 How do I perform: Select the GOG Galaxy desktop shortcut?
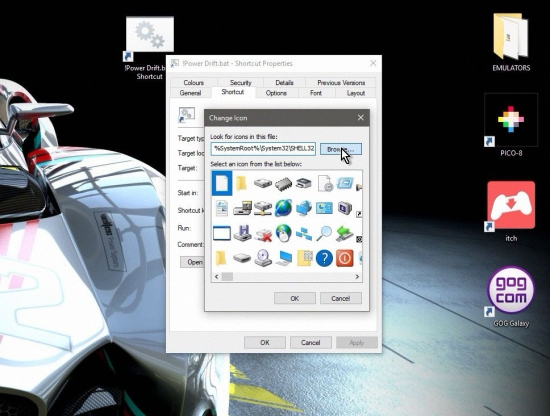click(x=511, y=297)
